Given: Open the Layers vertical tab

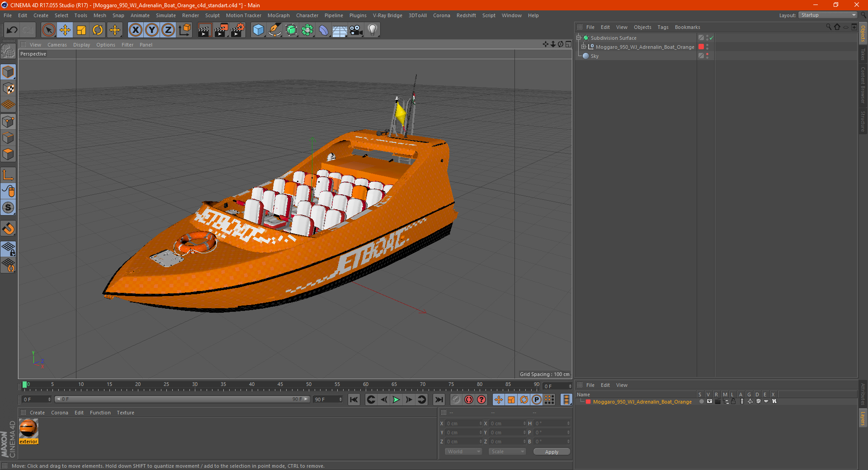Looking at the screenshot, I should pyautogui.click(x=863, y=418).
